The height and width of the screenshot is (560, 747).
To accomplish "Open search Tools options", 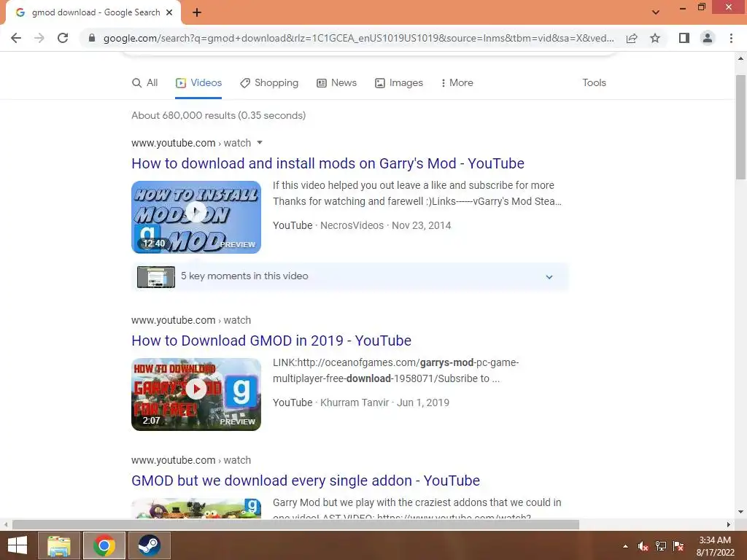I will 594,83.
